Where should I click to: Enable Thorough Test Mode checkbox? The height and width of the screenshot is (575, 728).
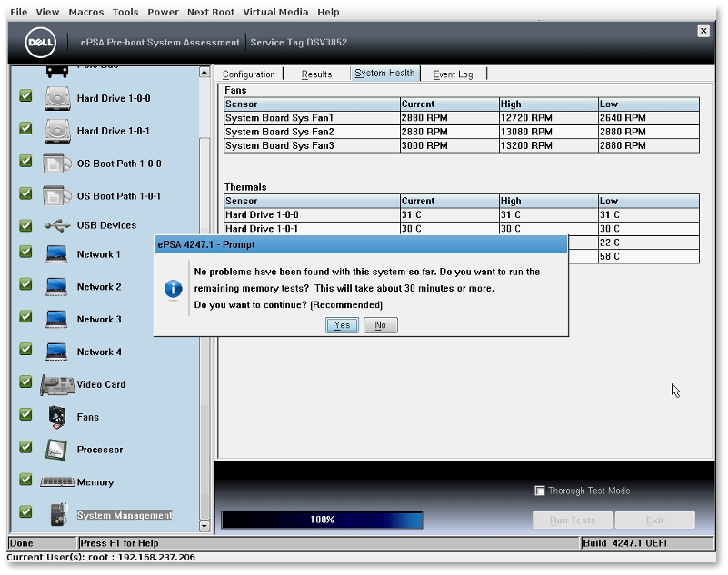coord(540,491)
